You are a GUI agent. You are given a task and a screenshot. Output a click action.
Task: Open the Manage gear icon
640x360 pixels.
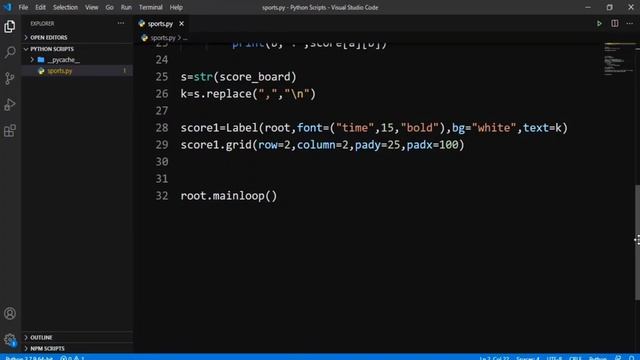click(x=10, y=340)
